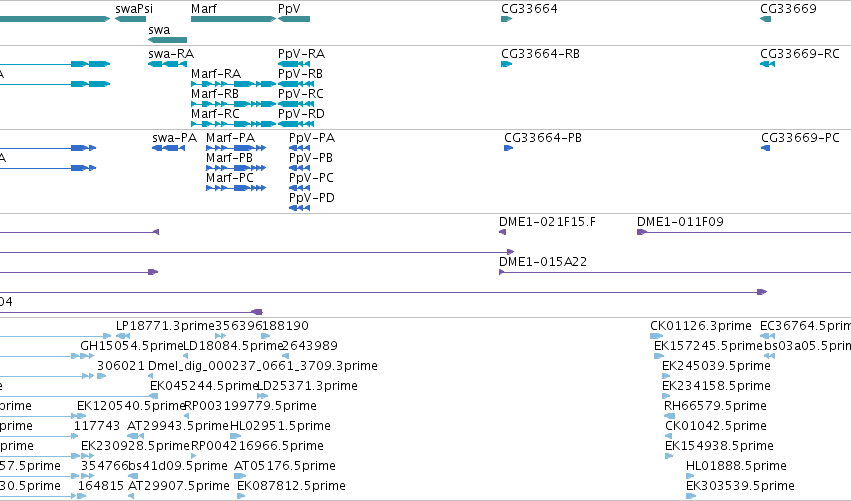Open transcript CG33669-RC label
Image resolution: width=851 pixels, height=501 pixels.
(x=799, y=54)
